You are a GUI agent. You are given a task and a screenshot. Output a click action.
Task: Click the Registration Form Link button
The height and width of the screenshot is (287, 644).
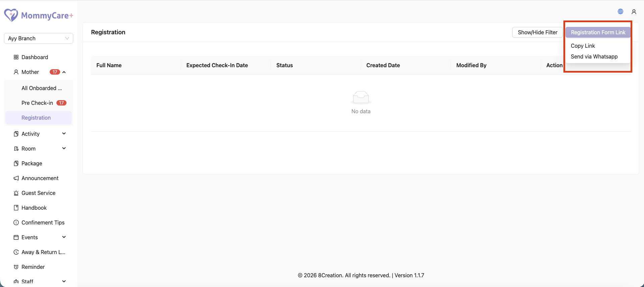click(598, 32)
